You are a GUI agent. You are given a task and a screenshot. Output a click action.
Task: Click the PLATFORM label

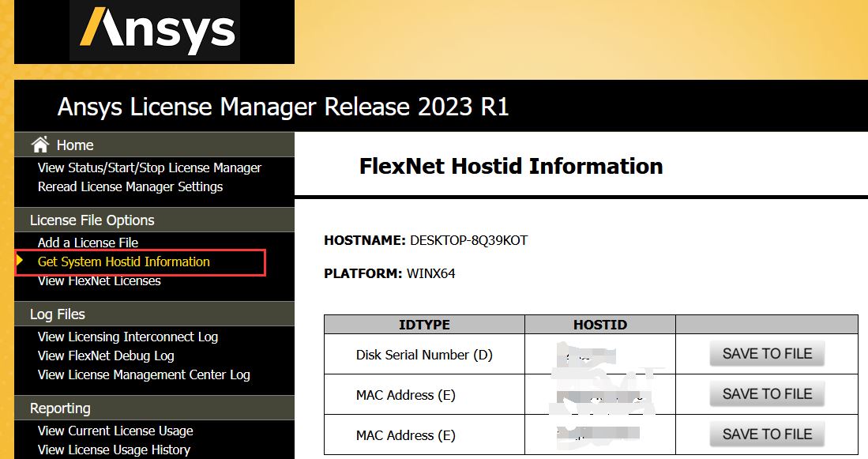[363, 273]
